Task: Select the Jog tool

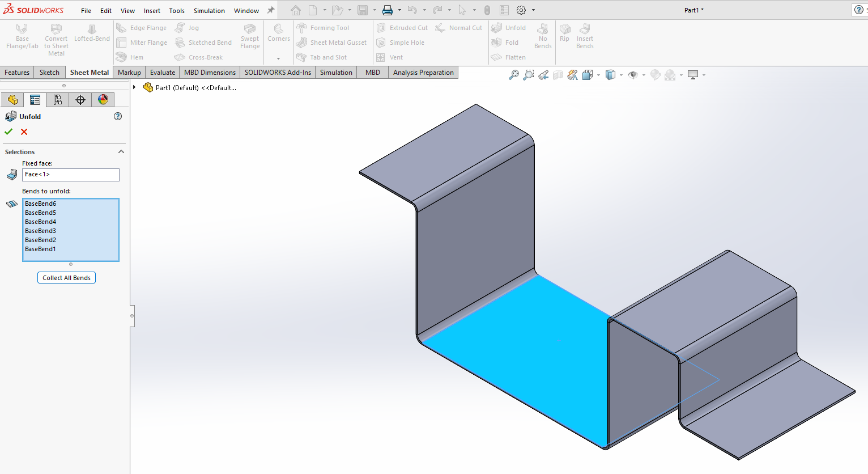Action: (187, 28)
